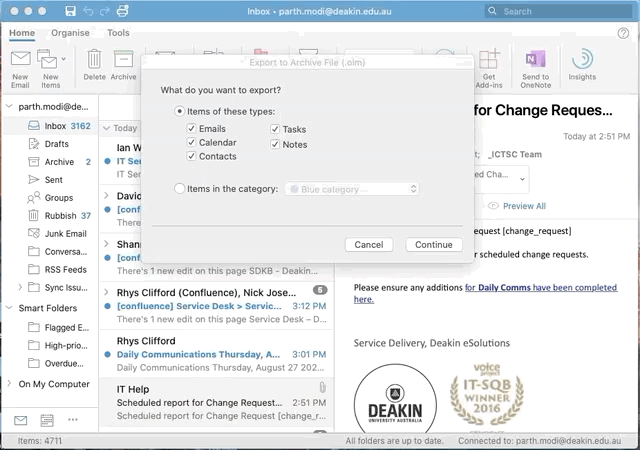This screenshot has width=640, height=450.
Task: Expand On My Computer section
Action: pos(9,384)
